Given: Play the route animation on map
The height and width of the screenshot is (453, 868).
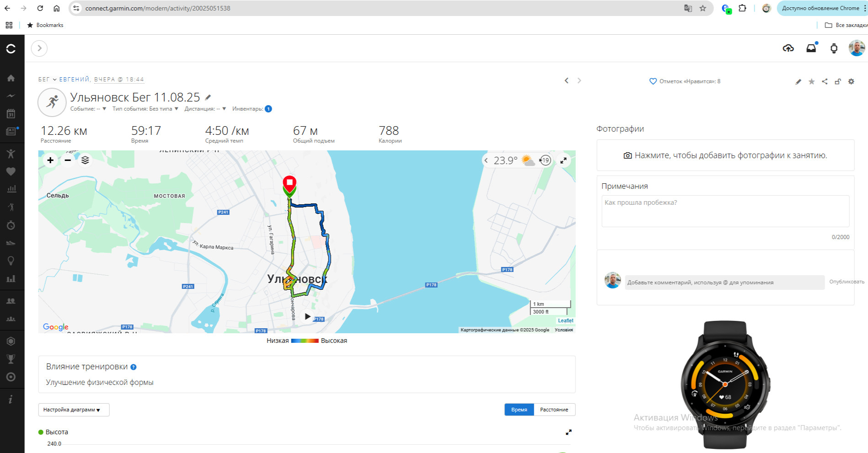Looking at the screenshot, I should point(308,316).
